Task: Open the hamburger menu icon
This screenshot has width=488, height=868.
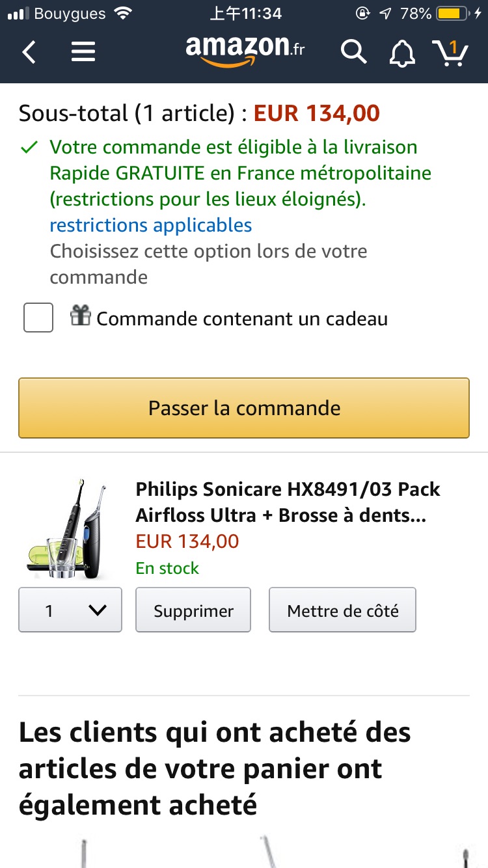Action: pyautogui.click(x=83, y=52)
